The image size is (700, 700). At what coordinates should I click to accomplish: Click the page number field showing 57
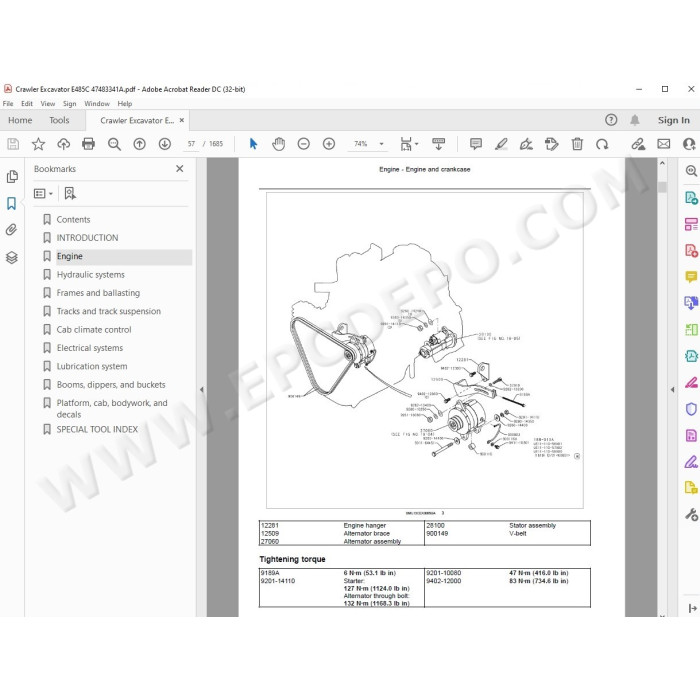click(192, 144)
